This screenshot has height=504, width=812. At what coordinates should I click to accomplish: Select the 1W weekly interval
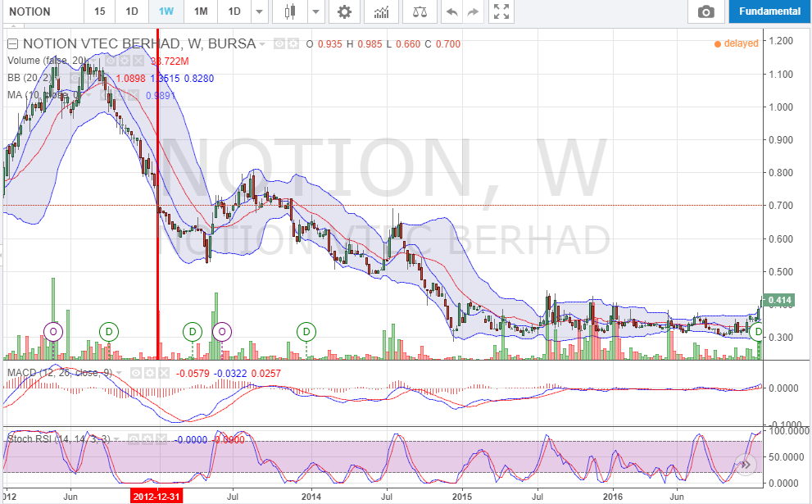[x=166, y=11]
